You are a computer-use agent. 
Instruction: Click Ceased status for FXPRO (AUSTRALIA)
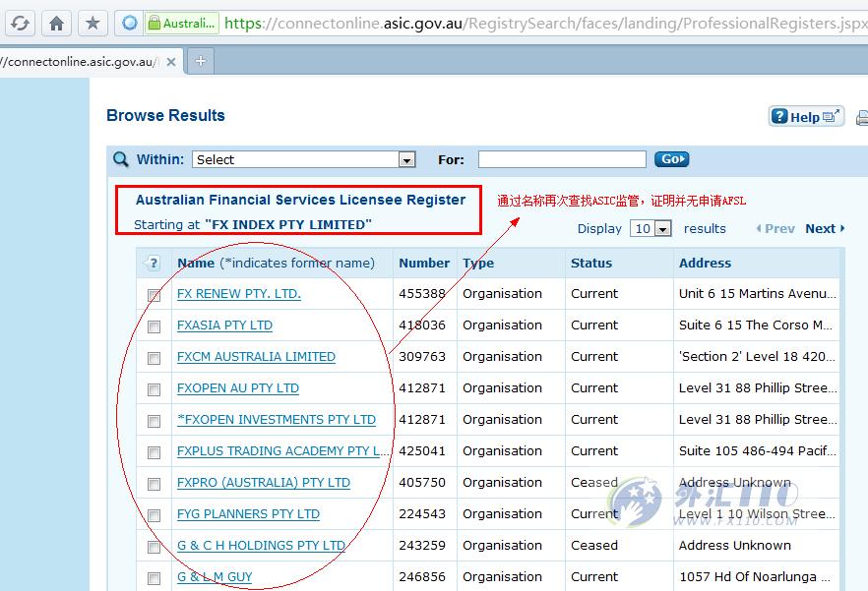pyautogui.click(x=594, y=483)
